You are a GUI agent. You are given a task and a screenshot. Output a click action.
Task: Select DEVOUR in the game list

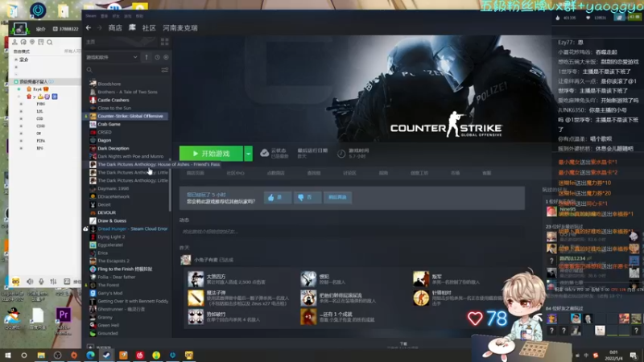point(106,212)
